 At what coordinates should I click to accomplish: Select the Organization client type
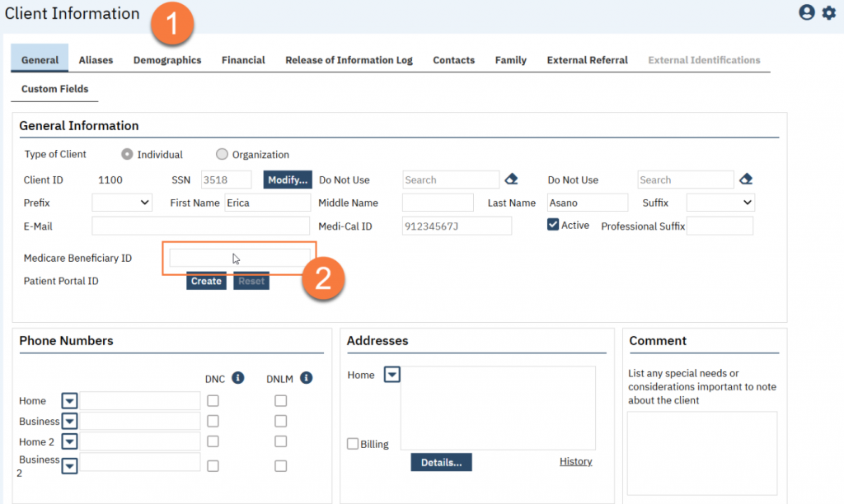pyautogui.click(x=222, y=154)
